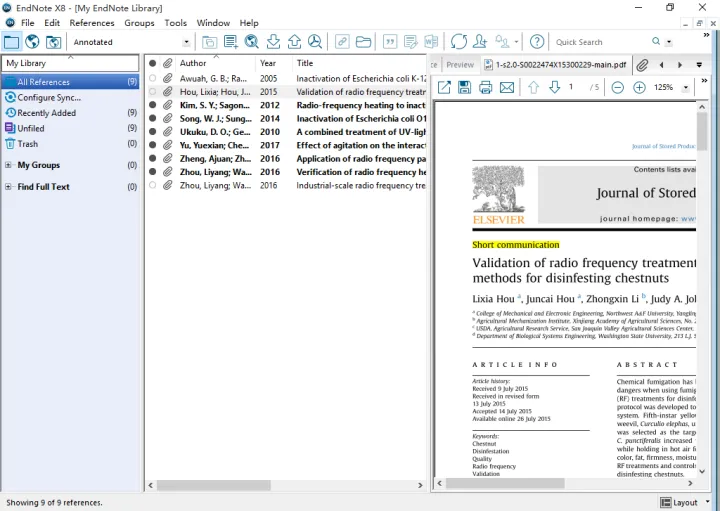Image resolution: width=720 pixels, height=511 pixels.
Task: Save the PDF using disk icon
Action: [464, 87]
